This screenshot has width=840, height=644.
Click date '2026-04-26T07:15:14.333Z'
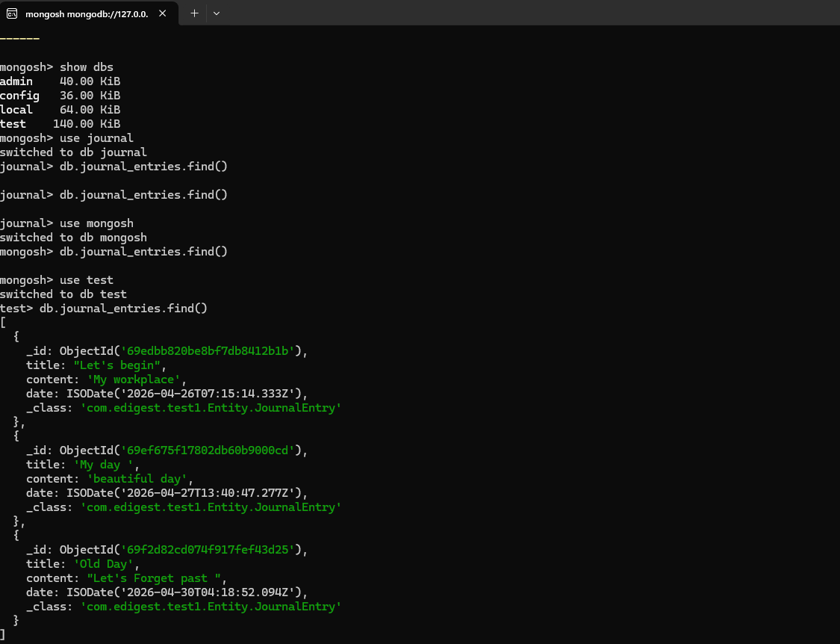(x=208, y=394)
